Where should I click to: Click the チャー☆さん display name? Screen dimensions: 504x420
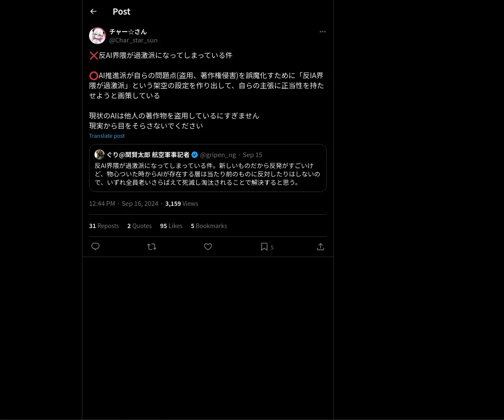[128, 31]
